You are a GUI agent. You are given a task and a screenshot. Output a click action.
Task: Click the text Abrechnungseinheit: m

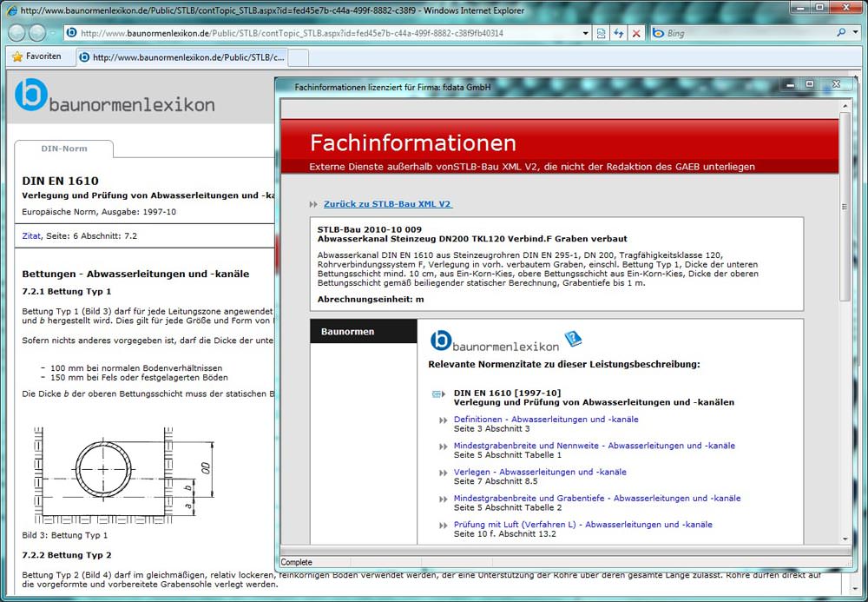coord(371,299)
